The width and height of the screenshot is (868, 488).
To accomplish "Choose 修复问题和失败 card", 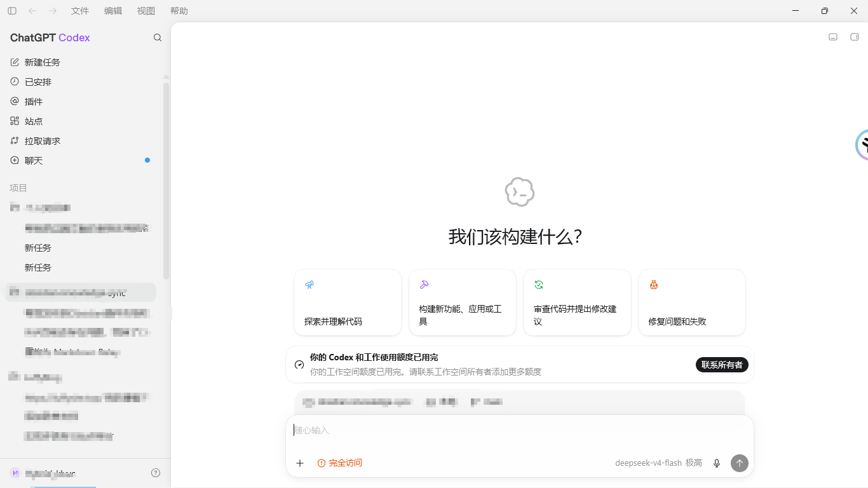I will point(692,302).
